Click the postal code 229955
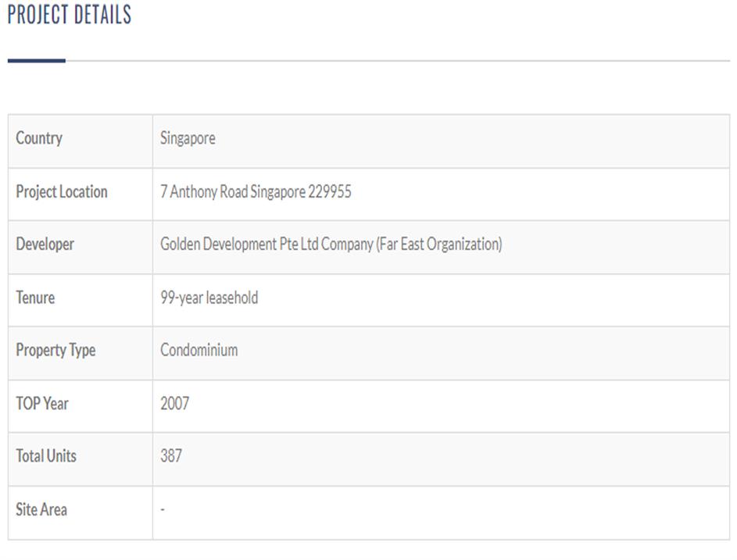Image resolution: width=737 pixels, height=560 pixels. tap(330, 191)
